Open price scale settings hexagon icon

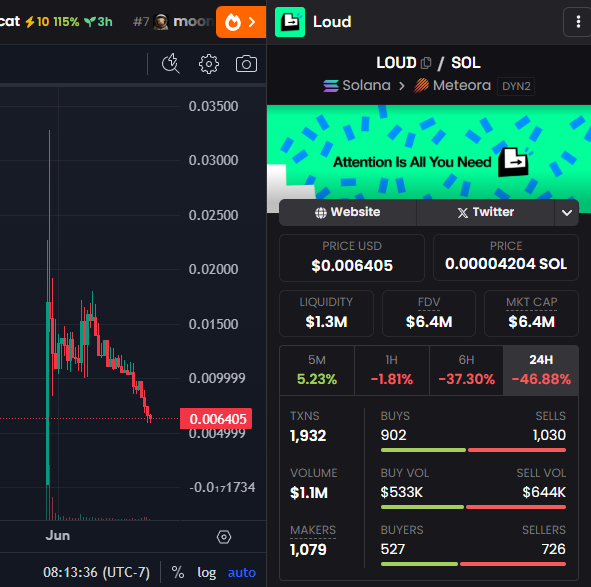click(x=224, y=536)
